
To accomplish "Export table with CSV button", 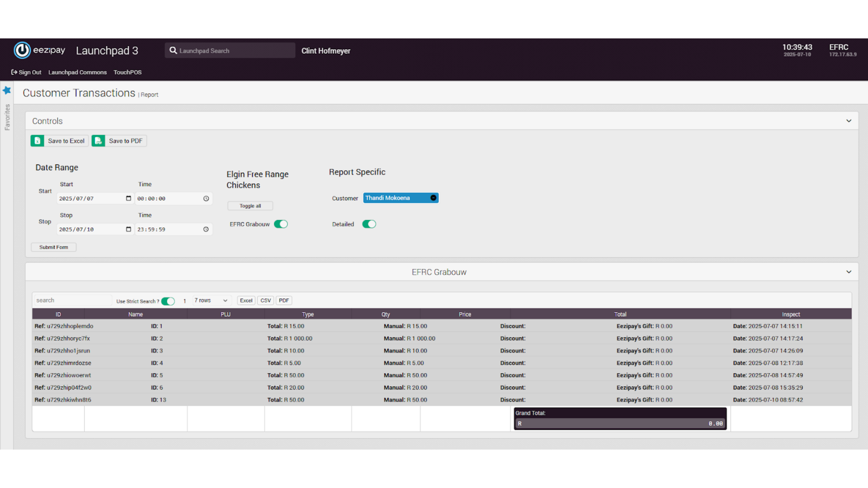I will [x=265, y=300].
